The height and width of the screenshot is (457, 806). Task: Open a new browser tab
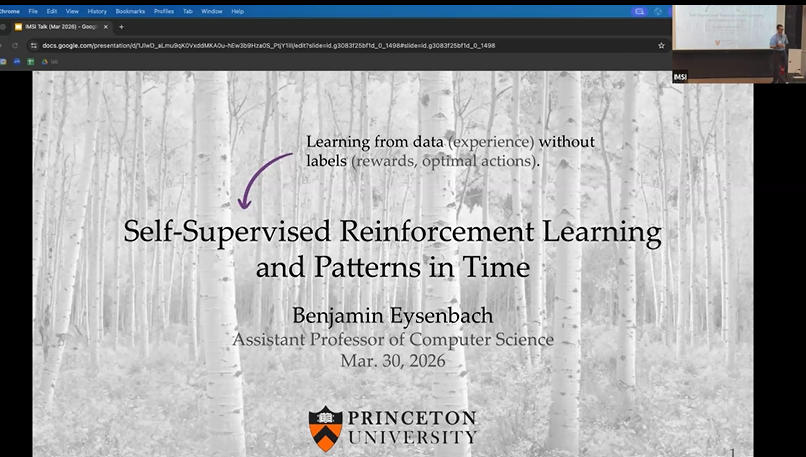121,27
